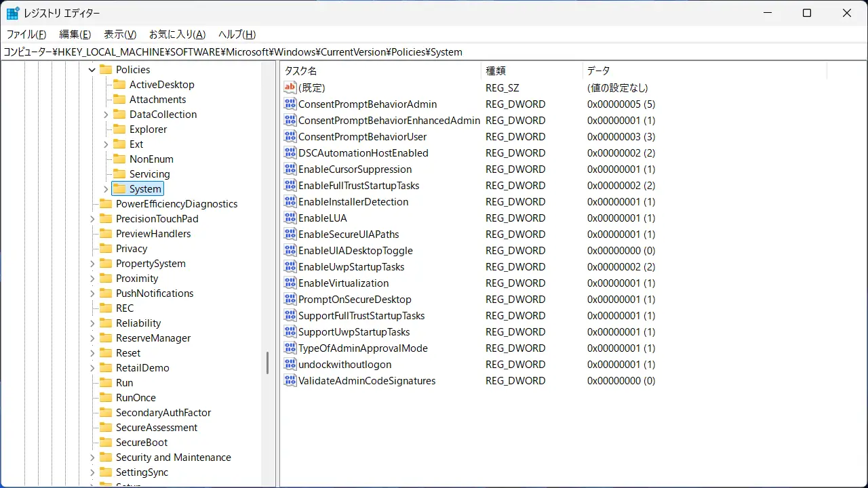868x488 pixels.
Task: Click the DWORD icon beside ConsentPromptBehaviorAdmin
Action: pos(290,104)
